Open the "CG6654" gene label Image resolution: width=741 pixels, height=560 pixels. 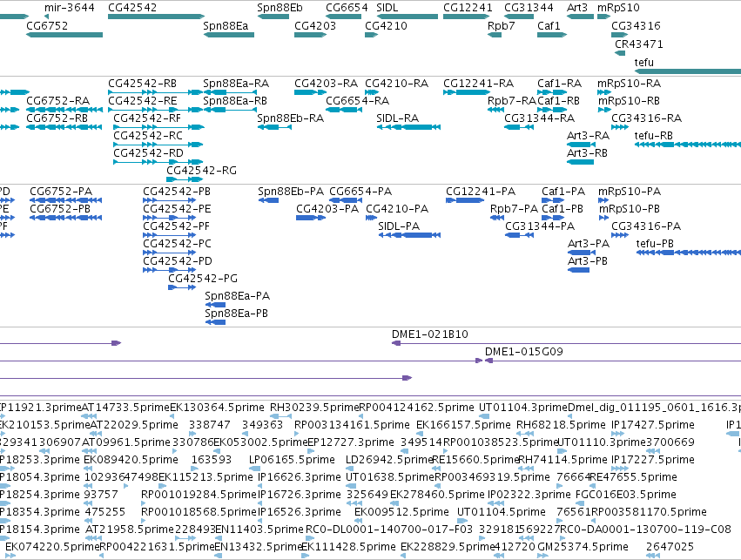pyautogui.click(x=347, y=8)
